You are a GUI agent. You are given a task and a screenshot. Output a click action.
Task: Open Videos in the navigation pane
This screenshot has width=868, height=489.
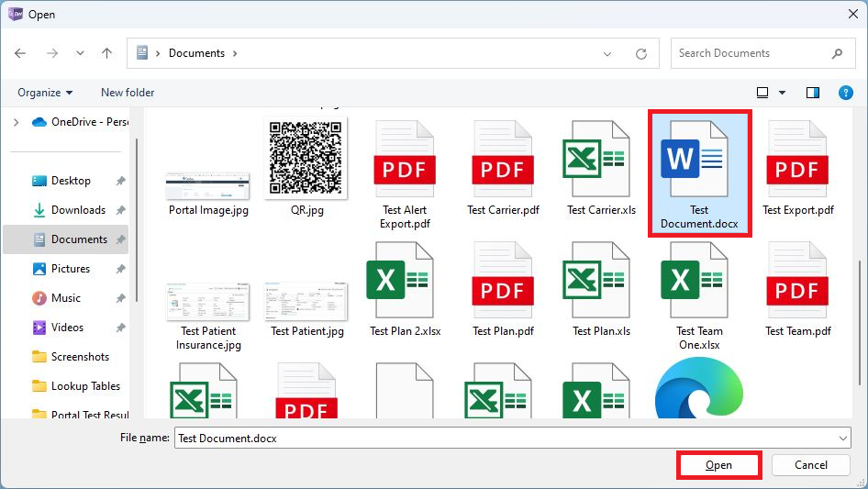tap(67, 328)
